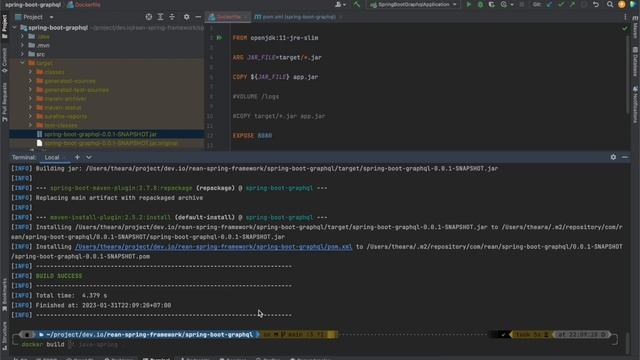Expand the .mvn folder
Screen dimensions: 640x360
coord(22,45)
